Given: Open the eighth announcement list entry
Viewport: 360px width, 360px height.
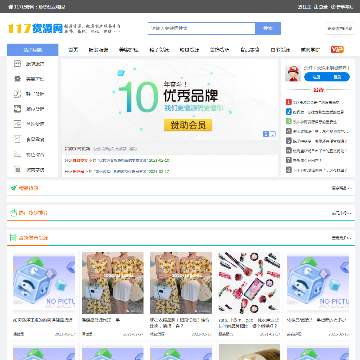Looking at the screenshot, I should pyautogui.click(x=320, y=170).
